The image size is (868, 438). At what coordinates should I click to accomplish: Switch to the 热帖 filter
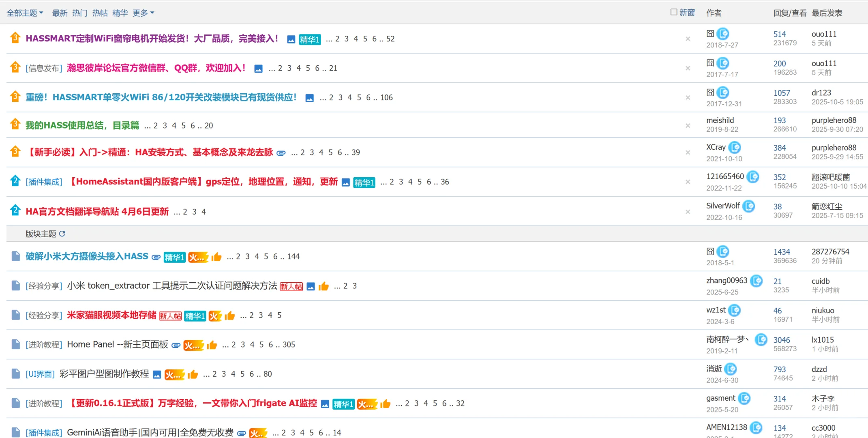(99, 13)
